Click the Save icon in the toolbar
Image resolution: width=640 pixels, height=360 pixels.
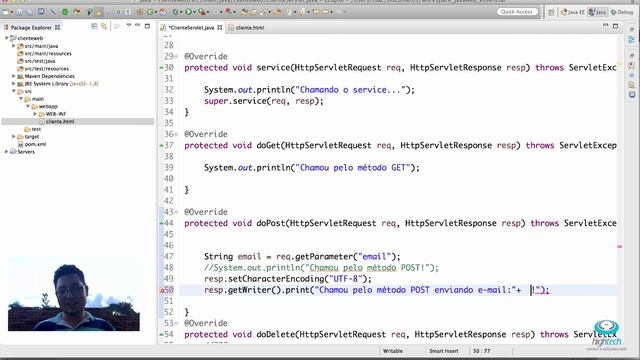(19, 12)
